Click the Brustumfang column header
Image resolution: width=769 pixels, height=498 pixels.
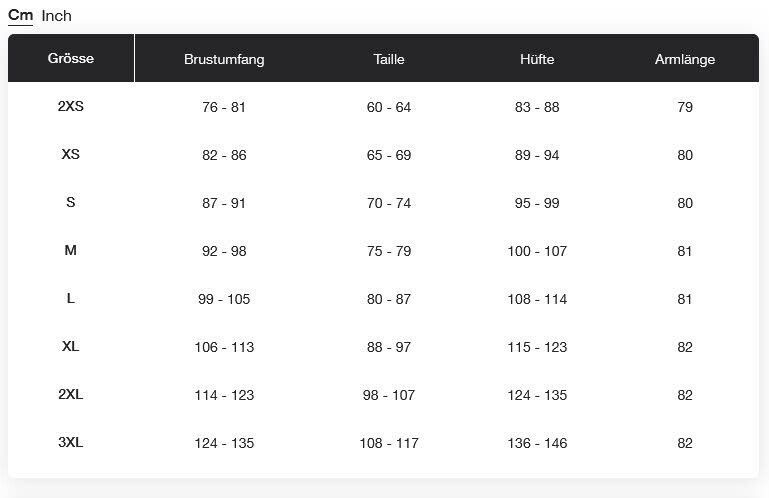(224, 59)
